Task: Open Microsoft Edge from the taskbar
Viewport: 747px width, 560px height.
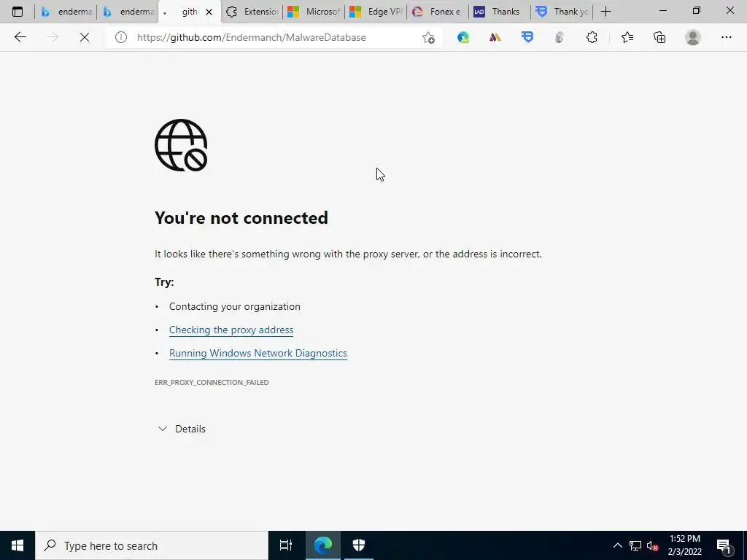Action: pos(322,545)
